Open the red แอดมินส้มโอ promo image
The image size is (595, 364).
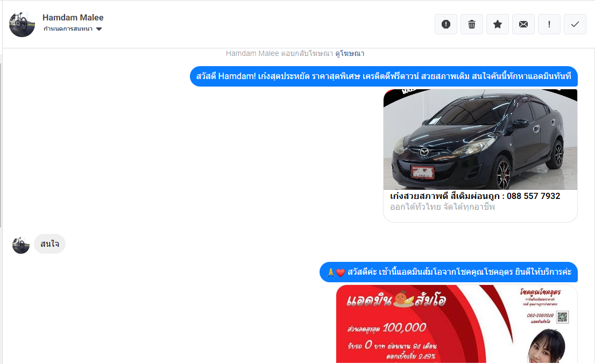(x=457, y=324)
